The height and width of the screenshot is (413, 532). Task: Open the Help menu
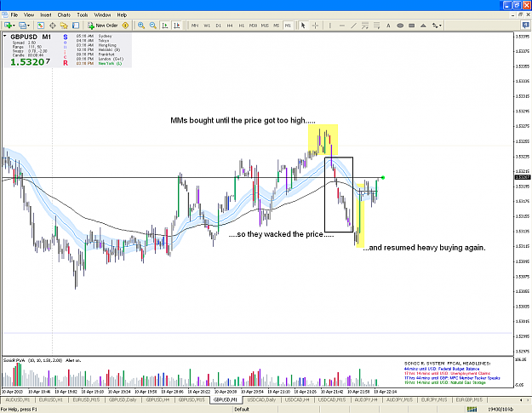122,15
